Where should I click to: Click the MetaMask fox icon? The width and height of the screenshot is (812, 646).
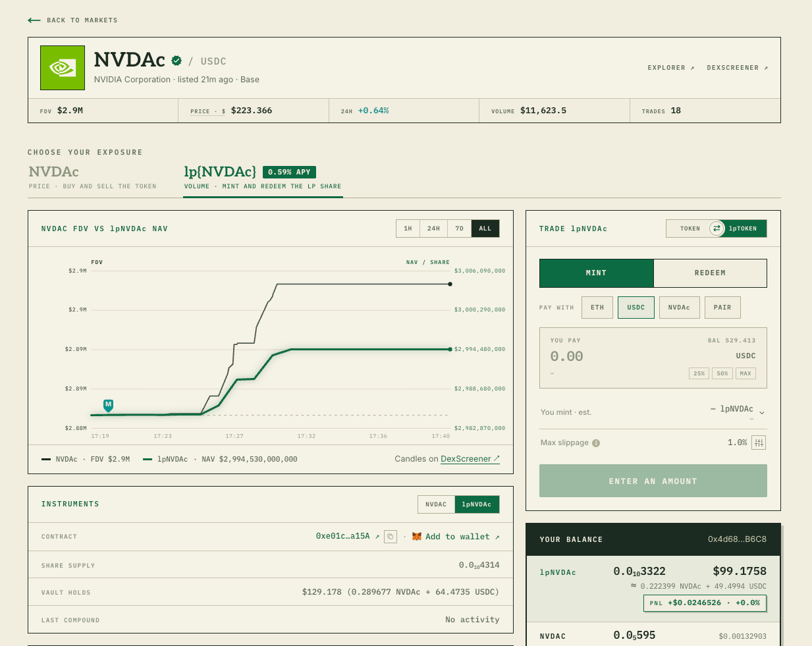click(x=417, y=537)
